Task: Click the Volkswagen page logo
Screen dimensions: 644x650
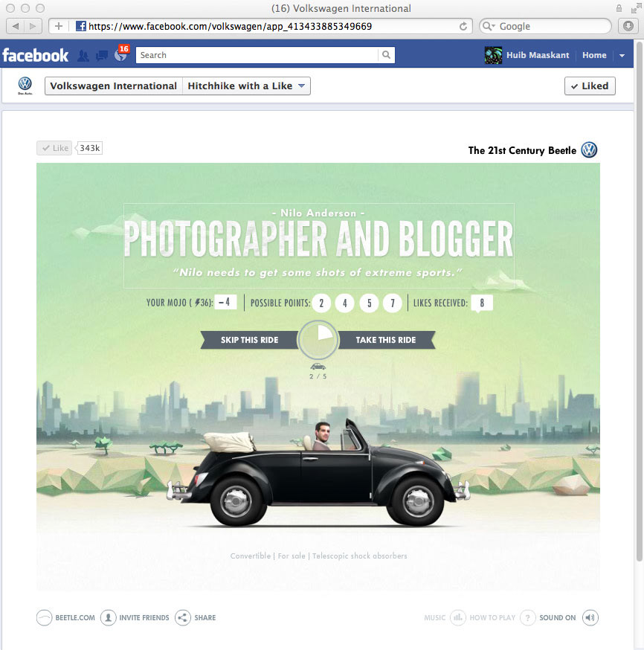Action: pyautogui.click(x=25, y=86)
